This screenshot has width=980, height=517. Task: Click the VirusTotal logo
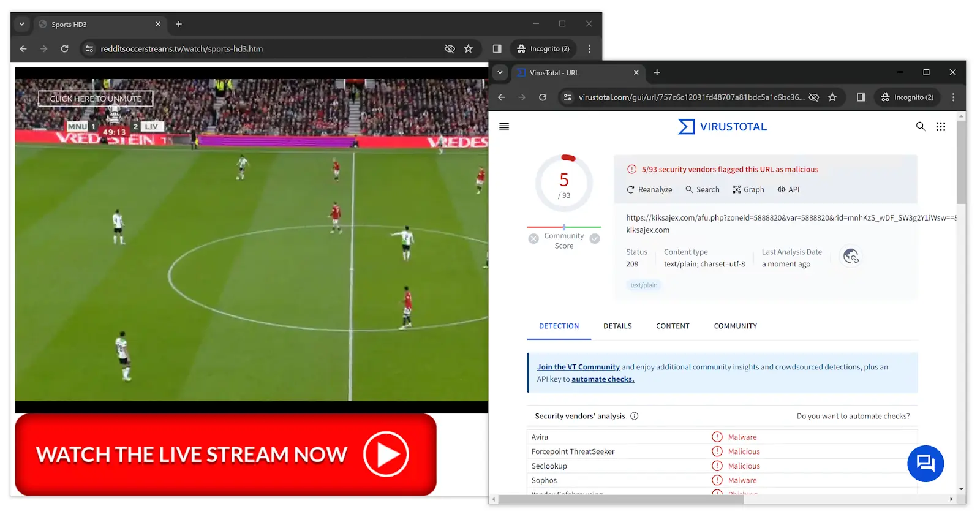722,127
